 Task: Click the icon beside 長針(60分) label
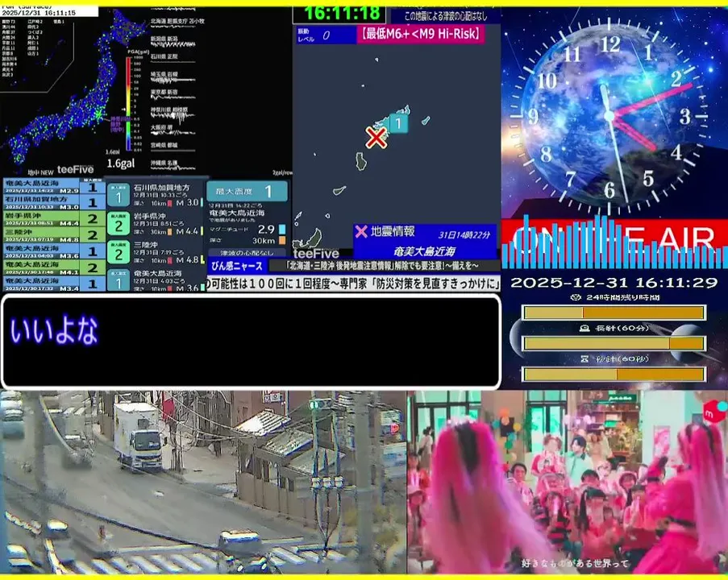pyautogui.click(x=584, y=328)
